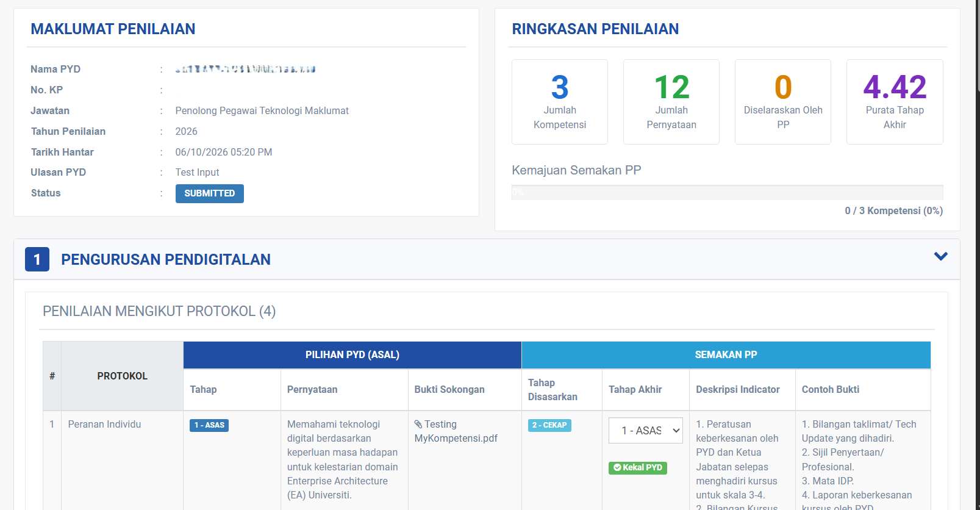Click the job title 'Penolong Pegawai Teknologi Maklumat'

(262, 111)
